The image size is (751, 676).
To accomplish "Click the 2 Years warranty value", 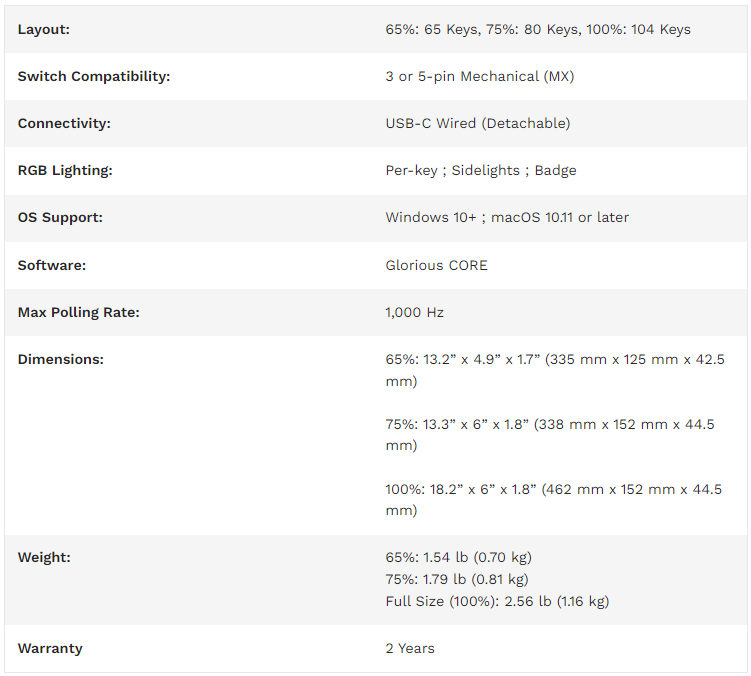I will (410, 649).
